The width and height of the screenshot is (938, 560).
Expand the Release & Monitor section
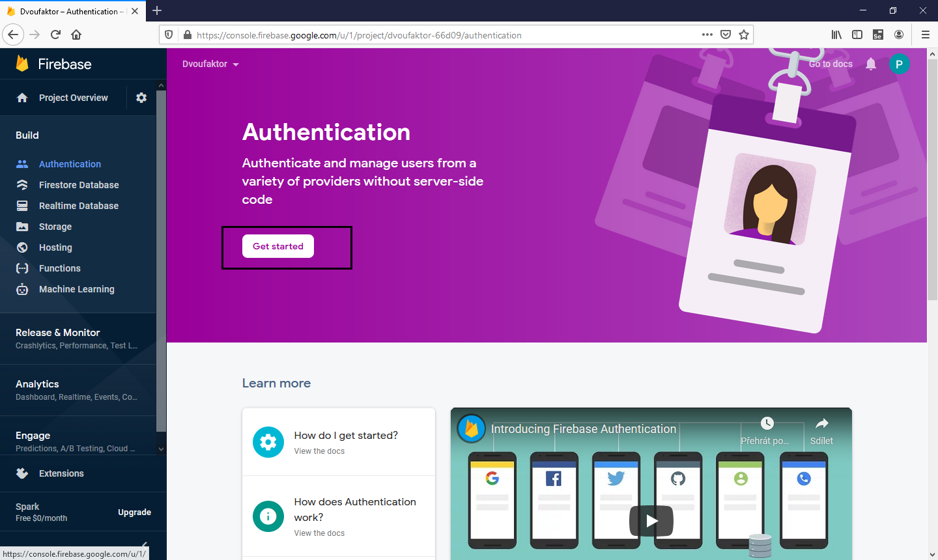click(x=78, y=338)
